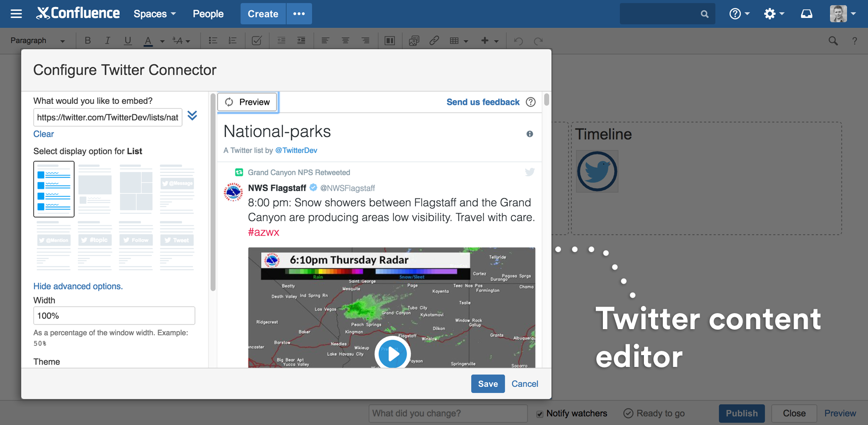
Task: Click the Clear link below the URL field
Action: [x=43, y=134]
